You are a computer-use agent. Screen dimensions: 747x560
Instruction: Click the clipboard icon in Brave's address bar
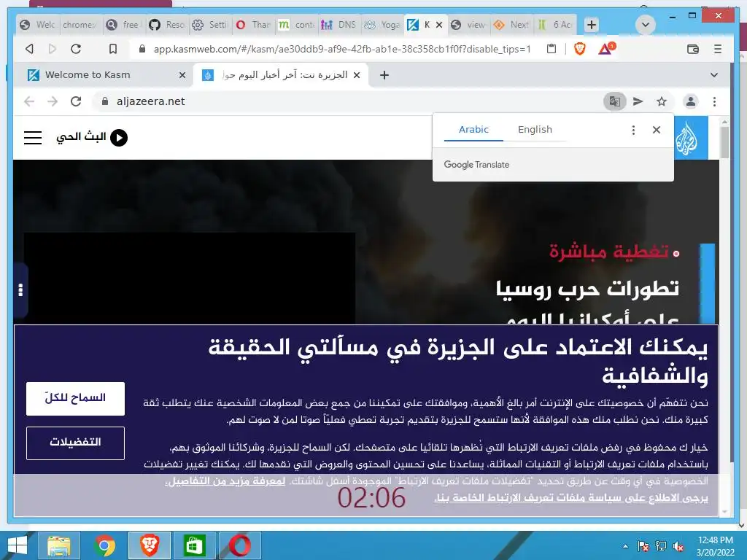(551, 49)
